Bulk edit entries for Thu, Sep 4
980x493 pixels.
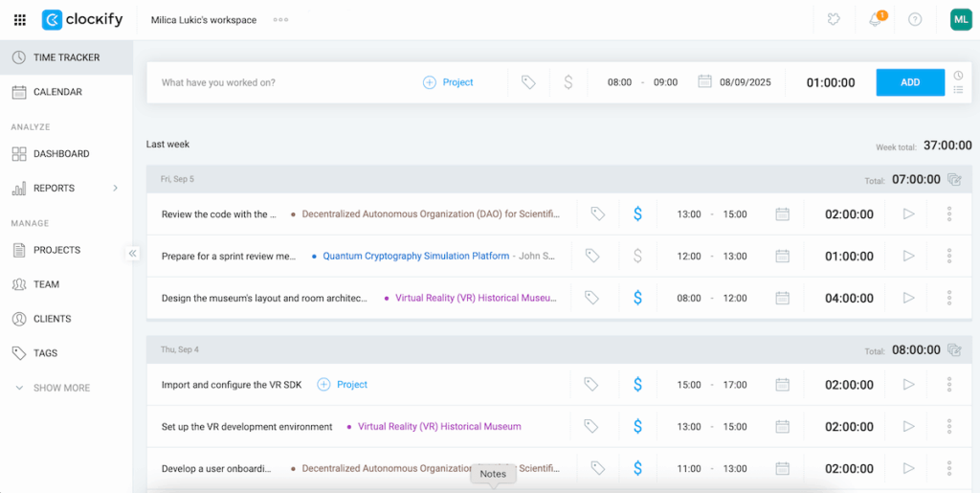pos(954,350)
